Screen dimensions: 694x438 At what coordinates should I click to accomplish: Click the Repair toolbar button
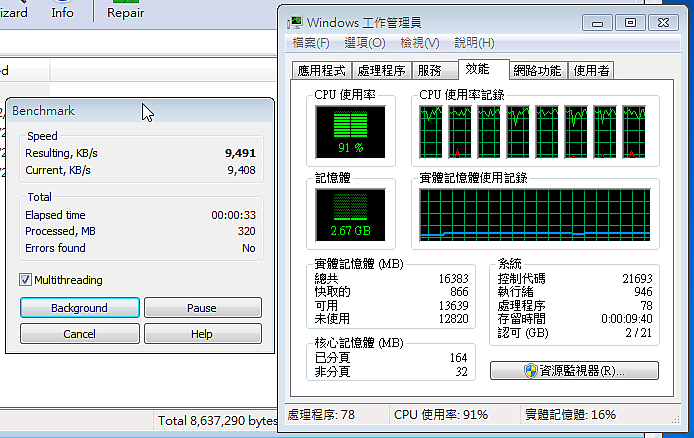pyautogui.click(x=126, y=10)
